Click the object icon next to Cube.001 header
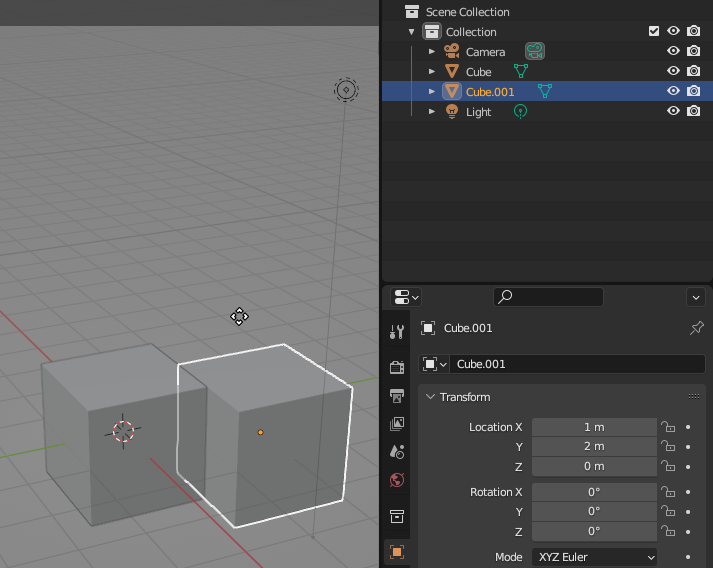The height and width of the screenshot is (568, 713). [x=428, y=328]
